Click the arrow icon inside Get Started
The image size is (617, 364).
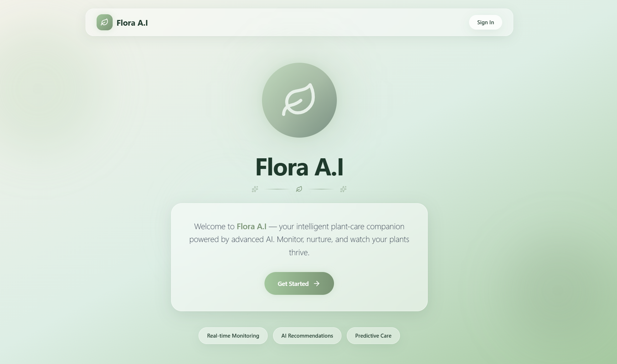coord(317,283)
